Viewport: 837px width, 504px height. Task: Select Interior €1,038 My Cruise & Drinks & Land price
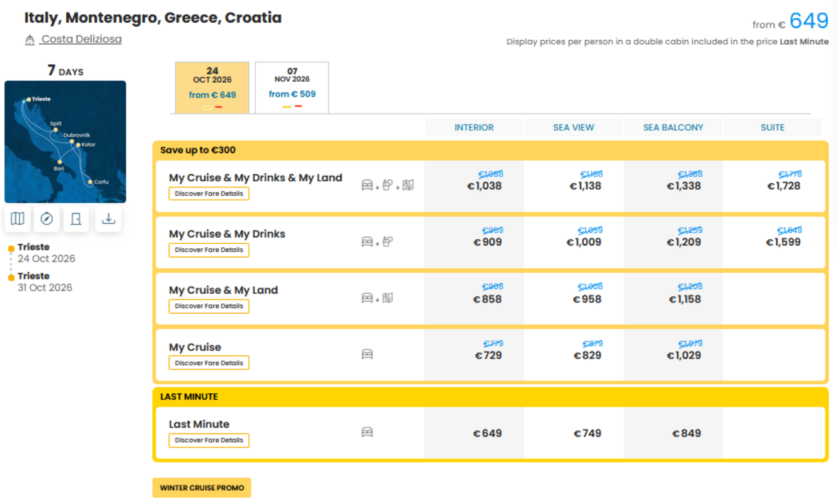pos(484,186)
